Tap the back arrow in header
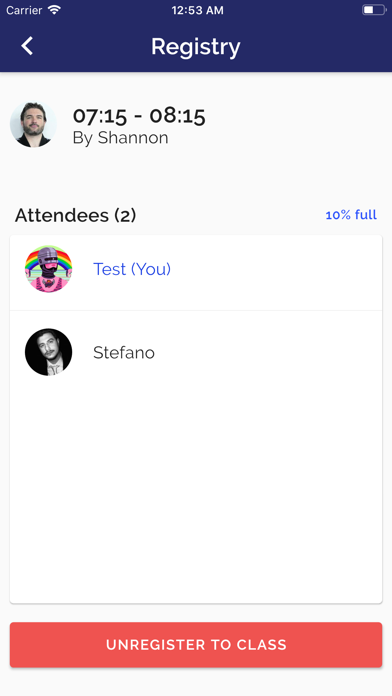This screenshot has width=392, height=696. [x=27, y=46]
